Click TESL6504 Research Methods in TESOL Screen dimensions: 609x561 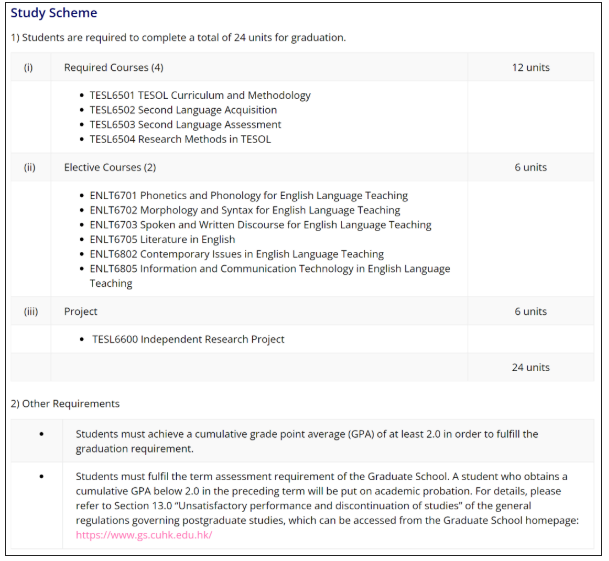pyautogui.click(x=180, y=139)
